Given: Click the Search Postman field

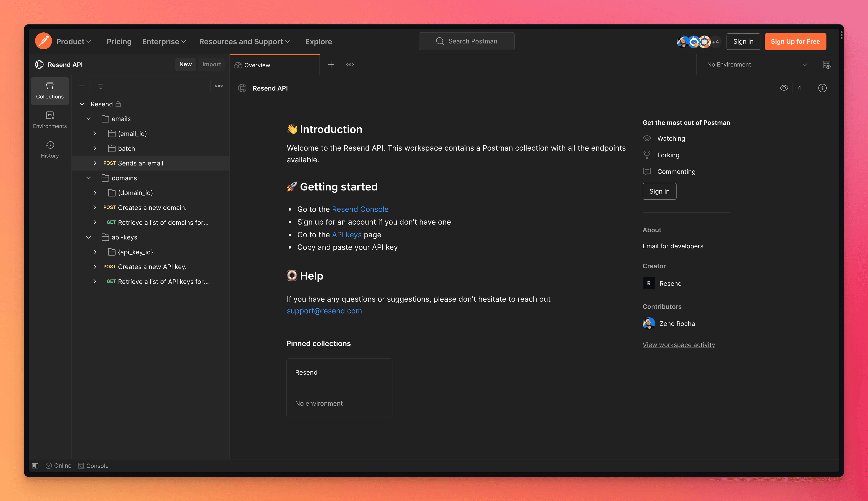Looking at the screenshot, I should [466, 41].
